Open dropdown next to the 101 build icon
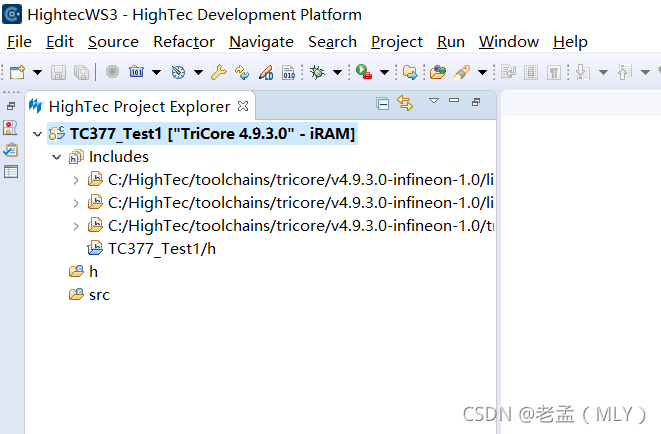This screenshot has width=661, height=434. [156, 72]
